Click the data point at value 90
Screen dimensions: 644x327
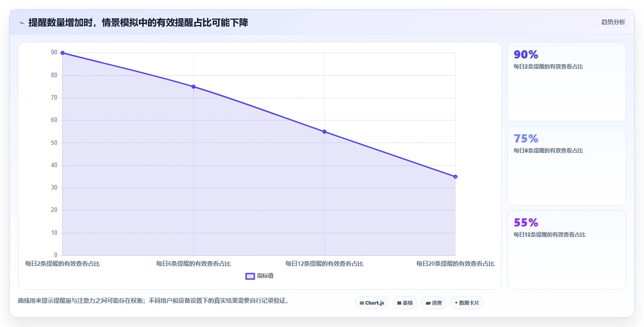pyautogui.click(x=63, y=53)
